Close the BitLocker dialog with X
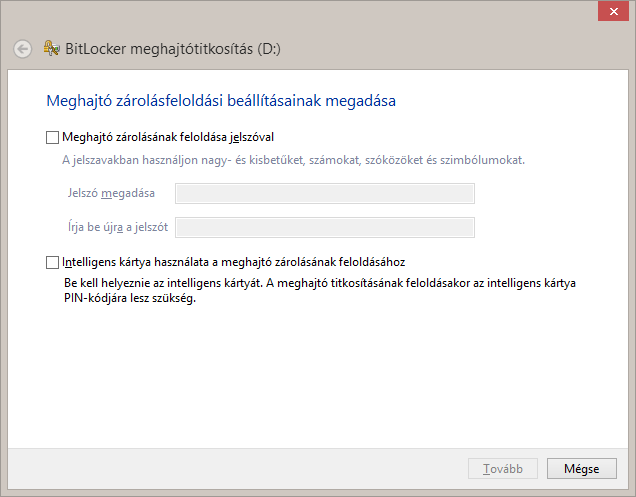Image resolution: width=636 pixels, height=497 pixels. pos(613,11)
